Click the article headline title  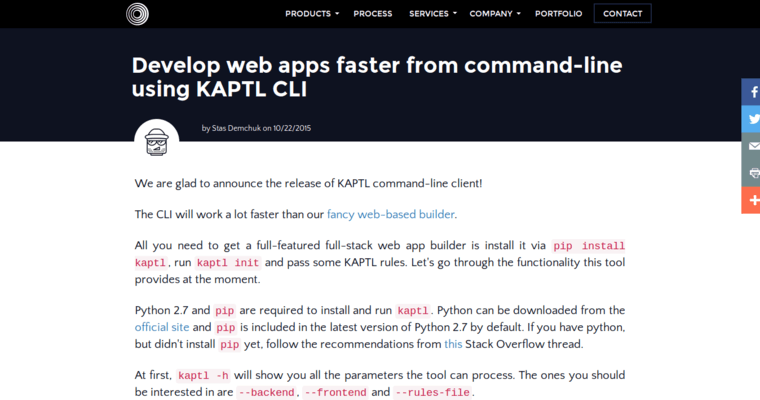point(376,77)
